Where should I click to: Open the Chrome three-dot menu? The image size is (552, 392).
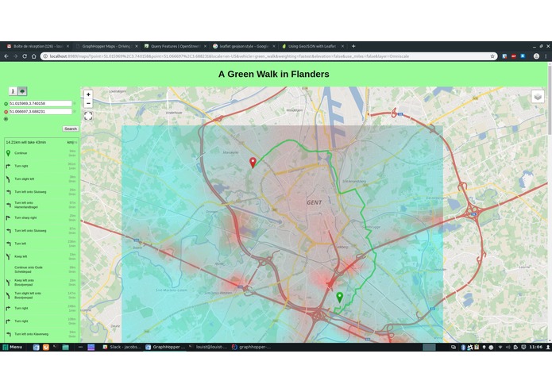click(546, 56)
